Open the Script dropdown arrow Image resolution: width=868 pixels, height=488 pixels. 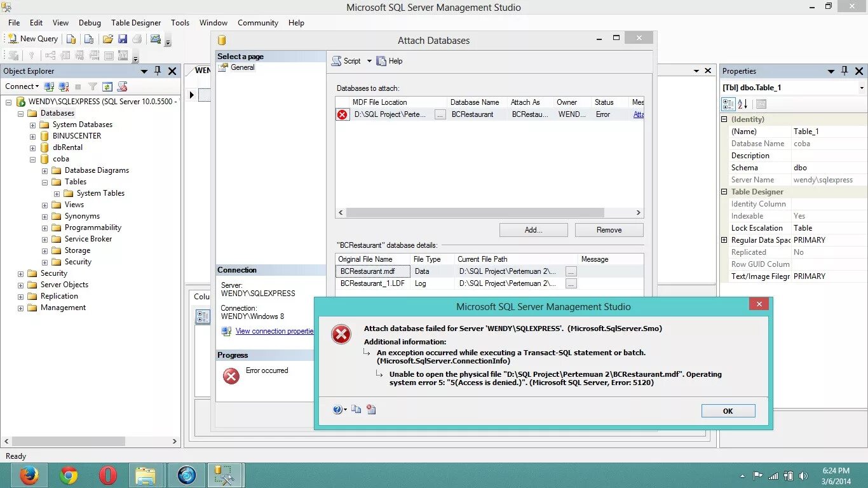pos(369,61)
